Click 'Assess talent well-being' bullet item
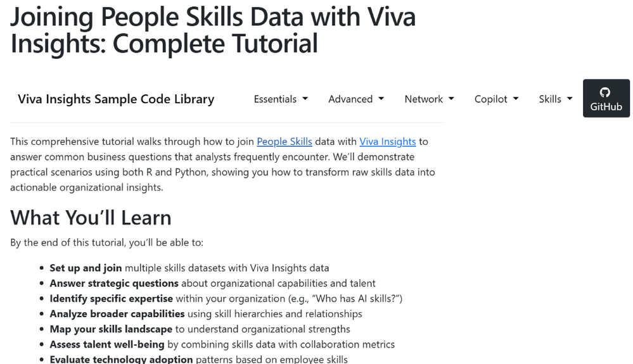 click(106, 344)
